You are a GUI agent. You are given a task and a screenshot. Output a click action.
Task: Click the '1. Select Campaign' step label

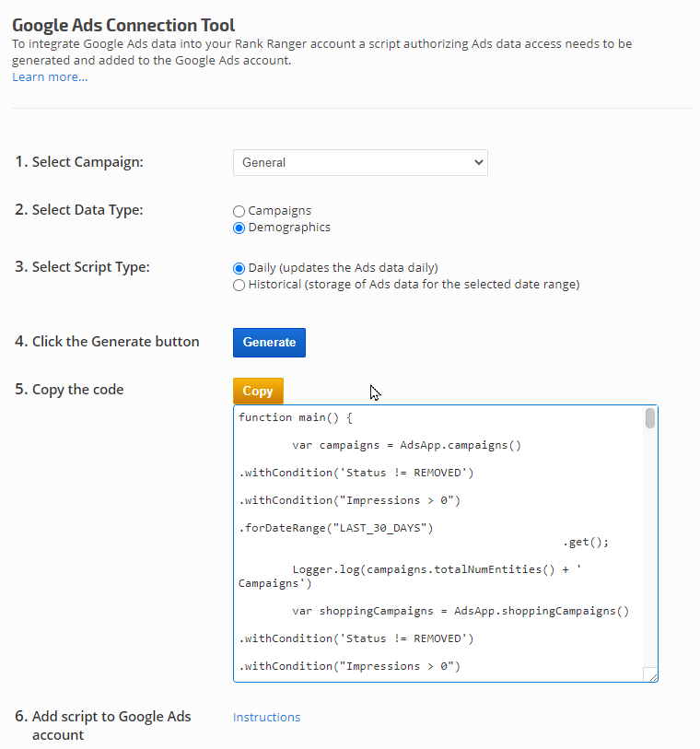(79, 162)
